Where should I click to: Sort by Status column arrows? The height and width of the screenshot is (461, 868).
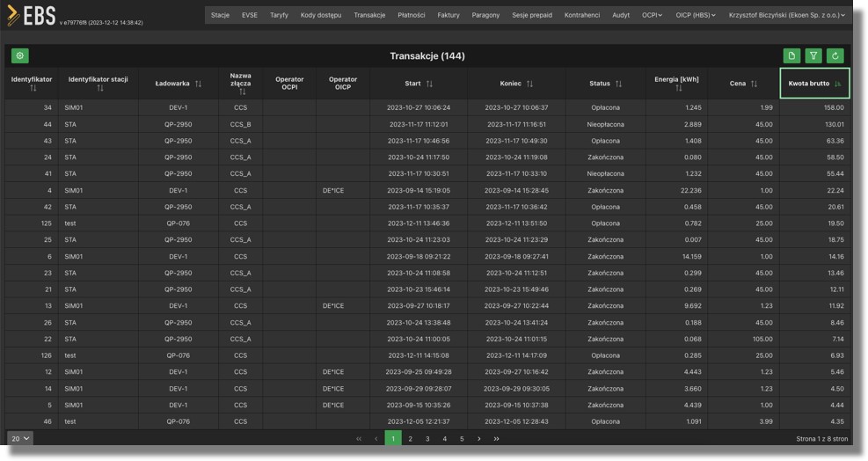click(618, 84)
